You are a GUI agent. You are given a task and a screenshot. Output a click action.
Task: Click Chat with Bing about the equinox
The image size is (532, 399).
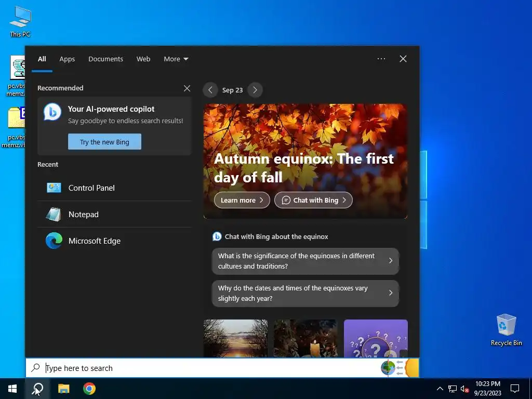(x=270, y=237)
